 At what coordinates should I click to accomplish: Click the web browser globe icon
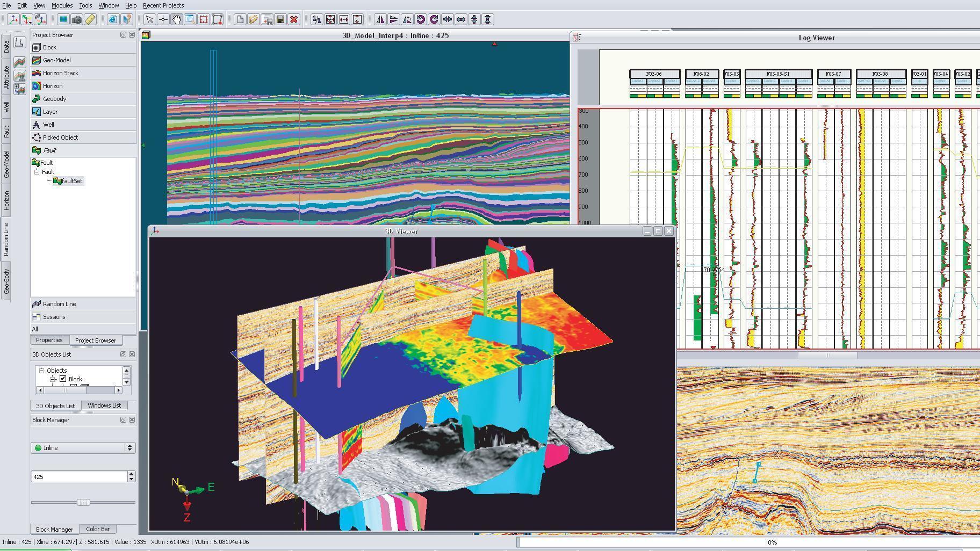[x=113, y=19]
